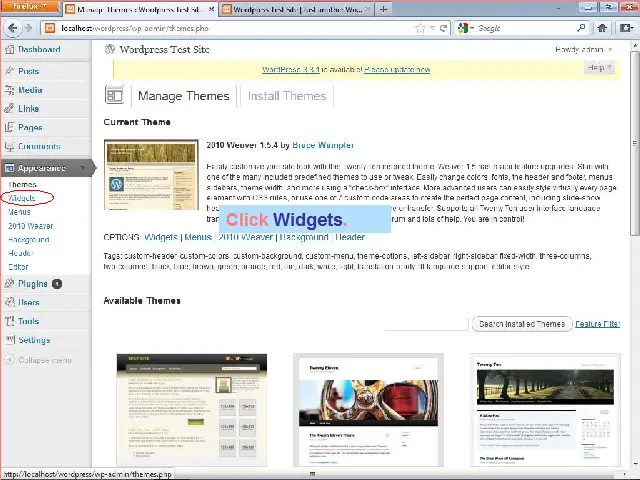Click Menus link in theme OPTIONS row
This screenshot has height=480, width=640.
198,237
